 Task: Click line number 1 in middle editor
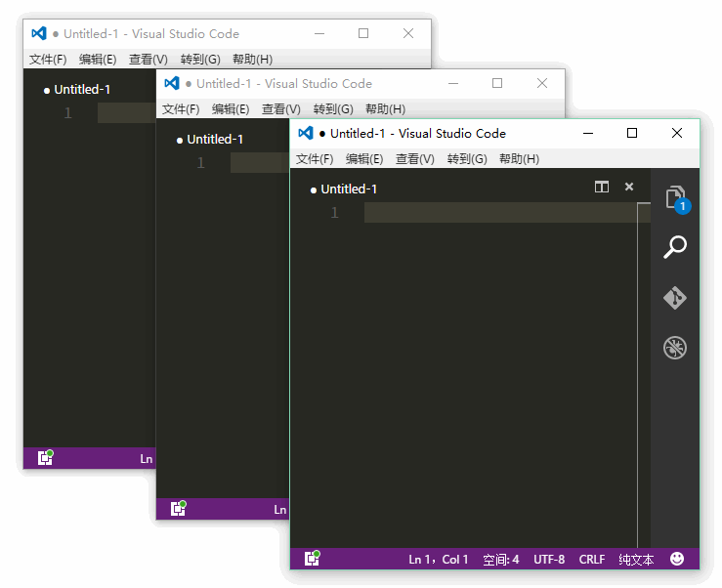coord(200,162)
